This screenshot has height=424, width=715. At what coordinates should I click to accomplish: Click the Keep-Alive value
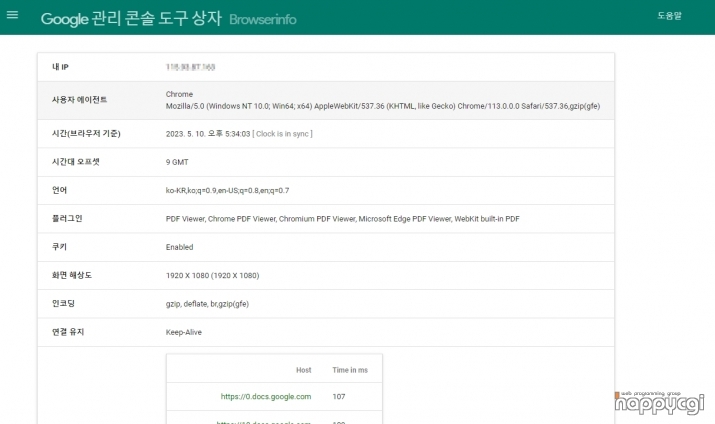pos(184,332)
